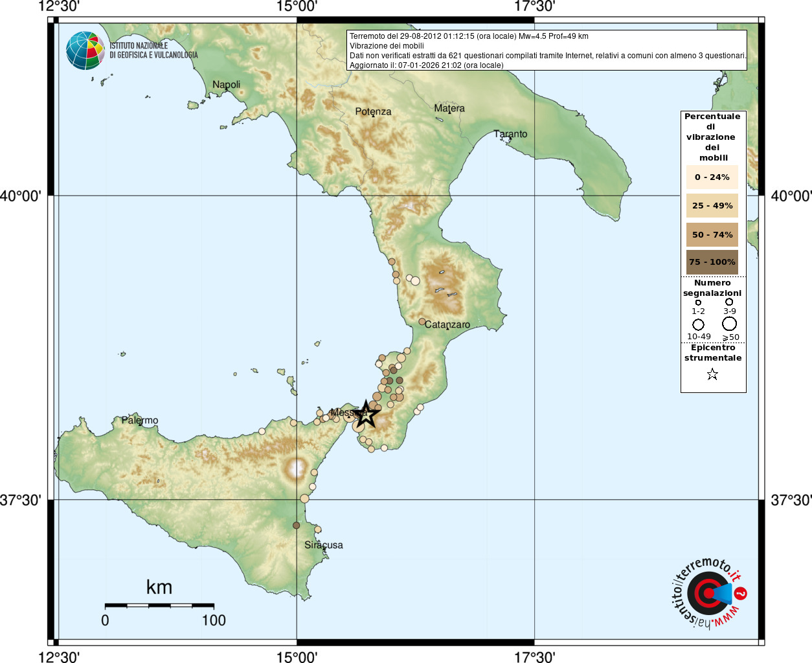Click the dark brown marker north of Siracusa
This screenshot has width=812, height=663.
297,526
